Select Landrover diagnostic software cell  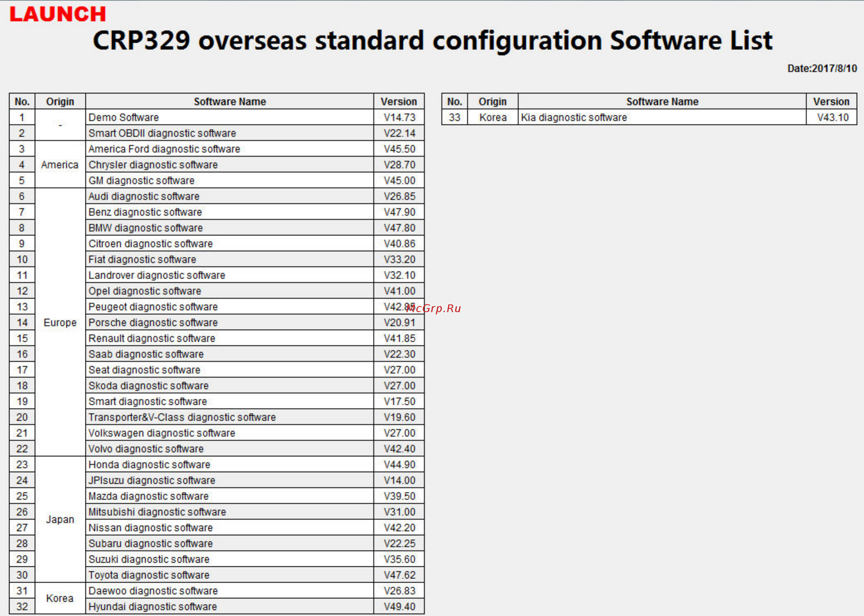click(230, 275)
